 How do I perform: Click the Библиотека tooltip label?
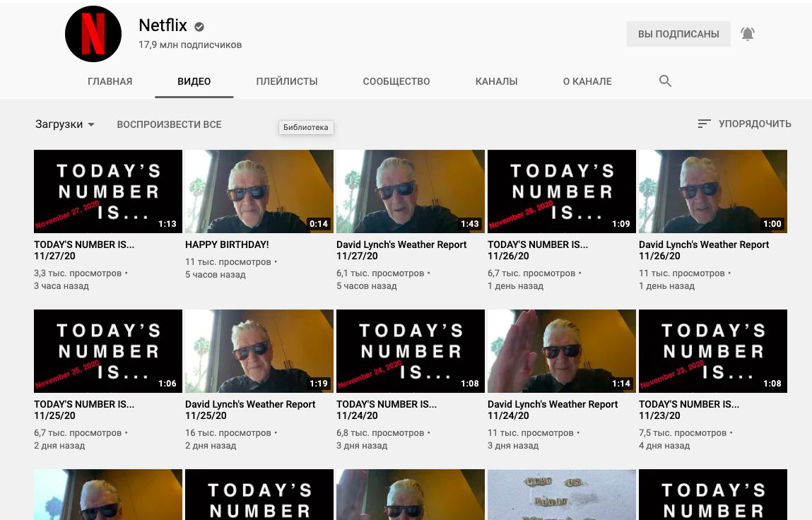[x=306, y=127]
